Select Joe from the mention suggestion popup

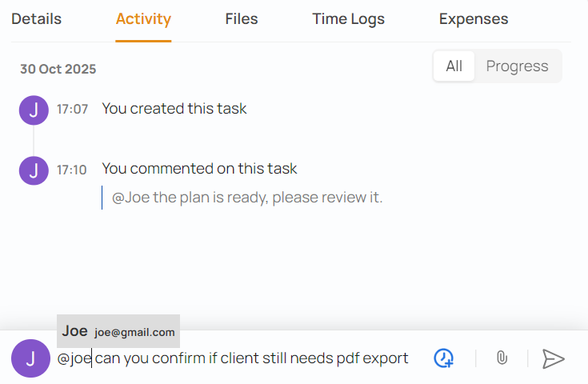pos(118,331)
